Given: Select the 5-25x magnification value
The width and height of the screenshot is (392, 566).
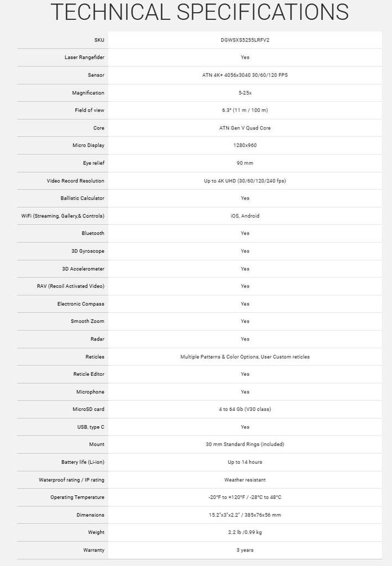Looking at the screenshot, I should [245, 93].
